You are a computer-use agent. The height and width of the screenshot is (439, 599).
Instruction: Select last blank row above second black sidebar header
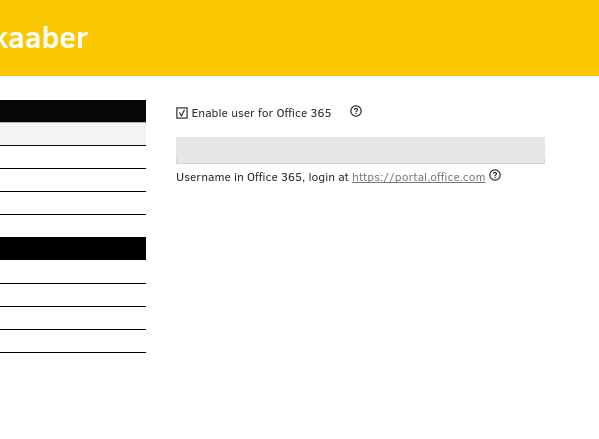73,203
